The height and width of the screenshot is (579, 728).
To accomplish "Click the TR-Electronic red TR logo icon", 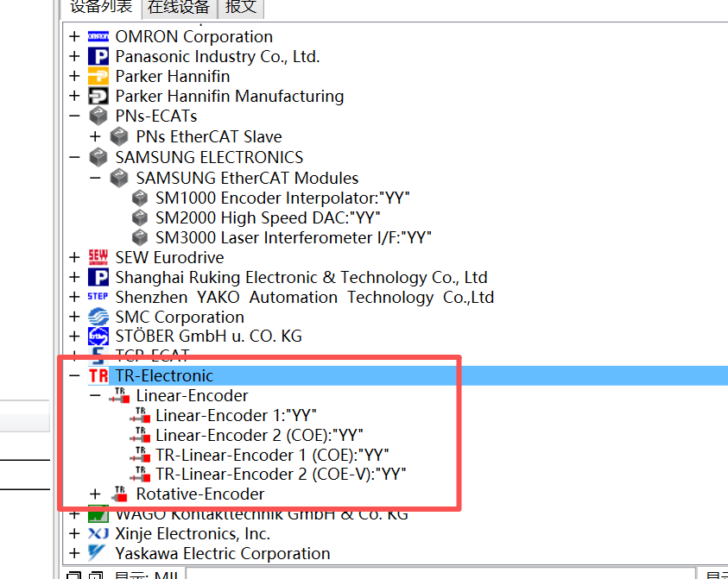I will point(98,375).
